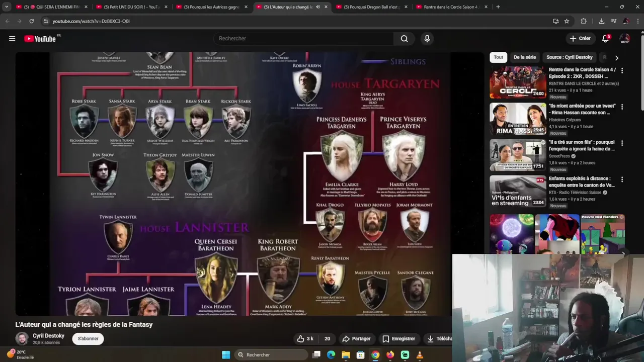Save the video with Enregistrer
The width and height of the screenshot is (644, 362).
click(398, 339)
